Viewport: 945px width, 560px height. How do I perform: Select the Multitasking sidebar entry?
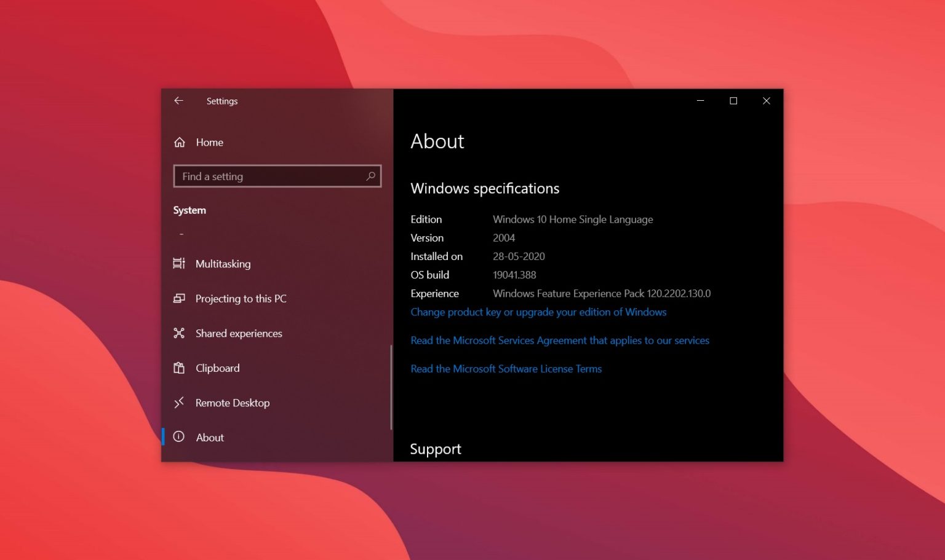click(x=223, y=263)
